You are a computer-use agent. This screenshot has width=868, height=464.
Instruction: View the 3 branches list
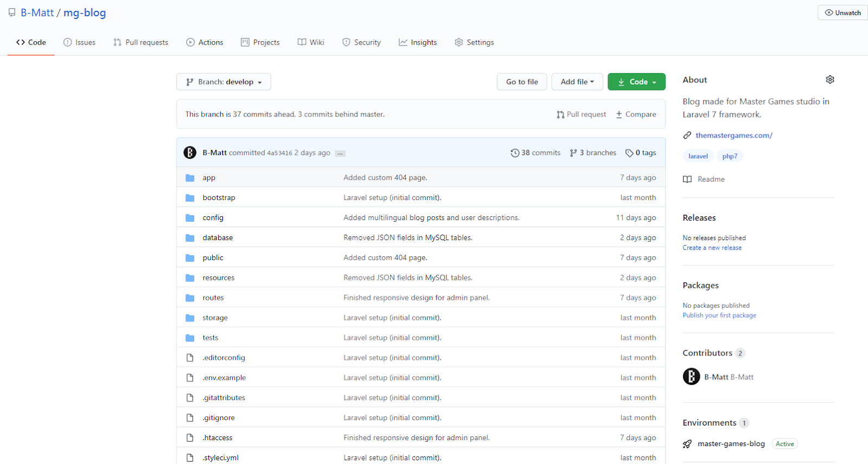pos(593,153)
